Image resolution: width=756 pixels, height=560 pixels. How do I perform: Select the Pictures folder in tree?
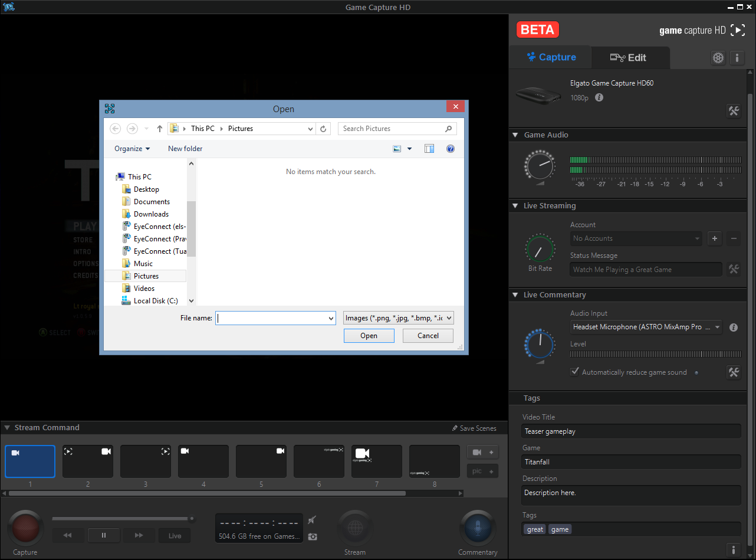146,276
